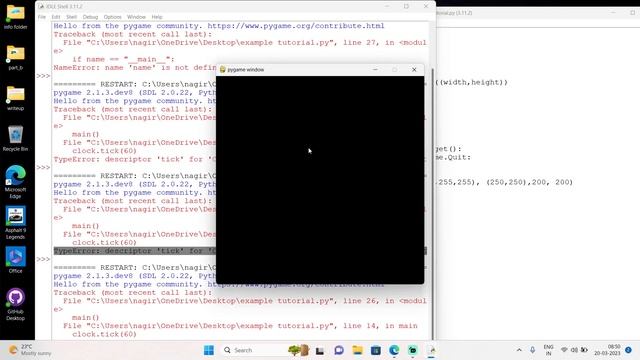This screenshot has width=640, height=360.
Task: Click the IDLE Shell window title icon
Action: coord(41,7)
